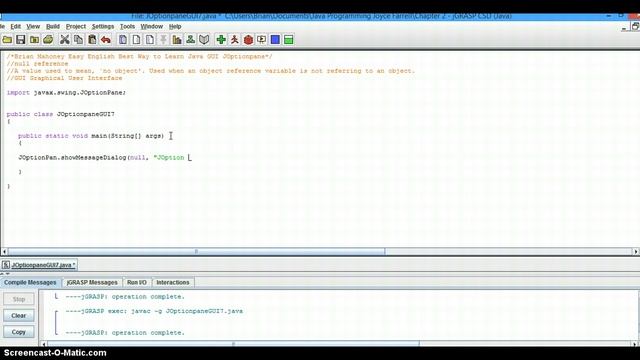Switch to Interactions tab
This screenshot has width=640, height=360.
coord(173,282)
